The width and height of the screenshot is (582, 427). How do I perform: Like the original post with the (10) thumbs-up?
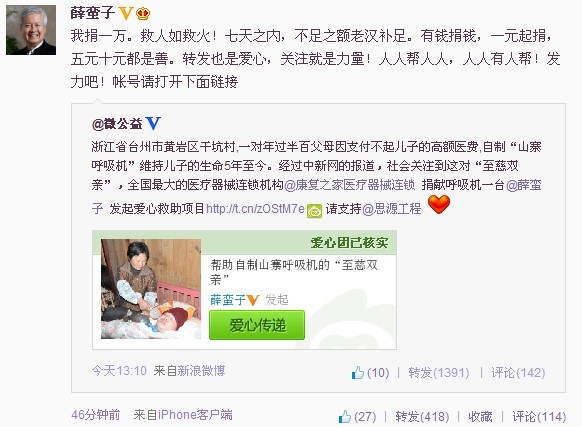370,372
